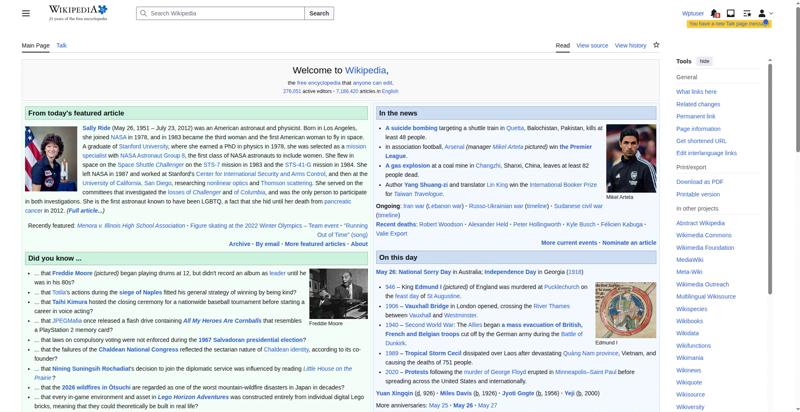Open the watchlist icon in header
Screen dimensions: 800x412
coord(747,13)
